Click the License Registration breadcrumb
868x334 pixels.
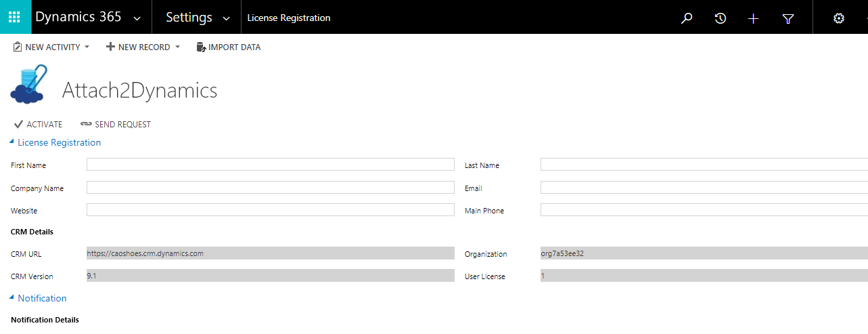click(289, 18)
